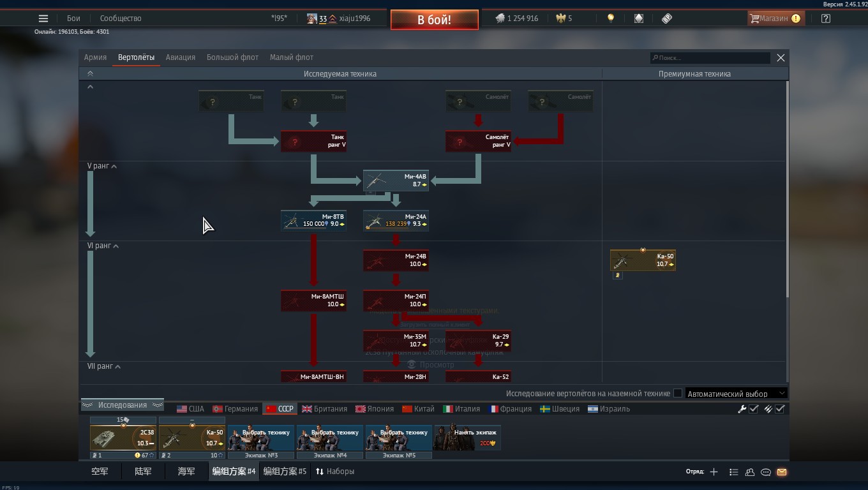The image size is (868, 490).
Task: Select premium Ка-50 in the tree
Action: pyautogui.click(x=643, y=260)
